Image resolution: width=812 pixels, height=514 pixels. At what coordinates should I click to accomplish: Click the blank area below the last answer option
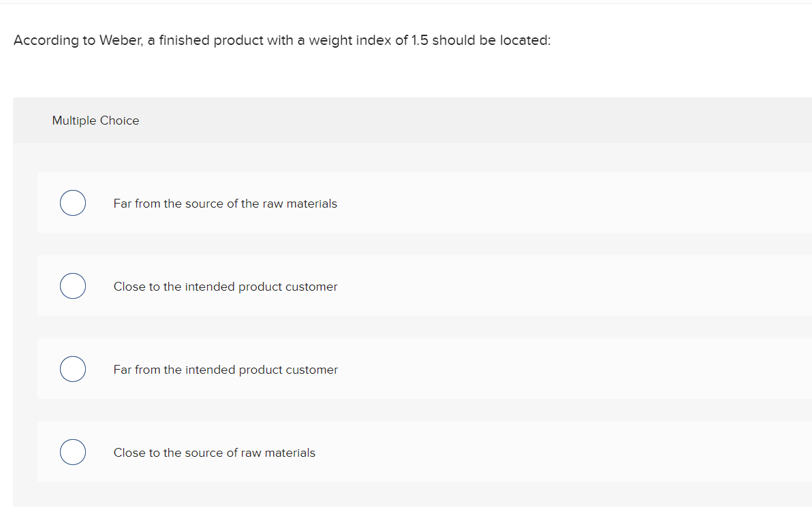(409, 497)
